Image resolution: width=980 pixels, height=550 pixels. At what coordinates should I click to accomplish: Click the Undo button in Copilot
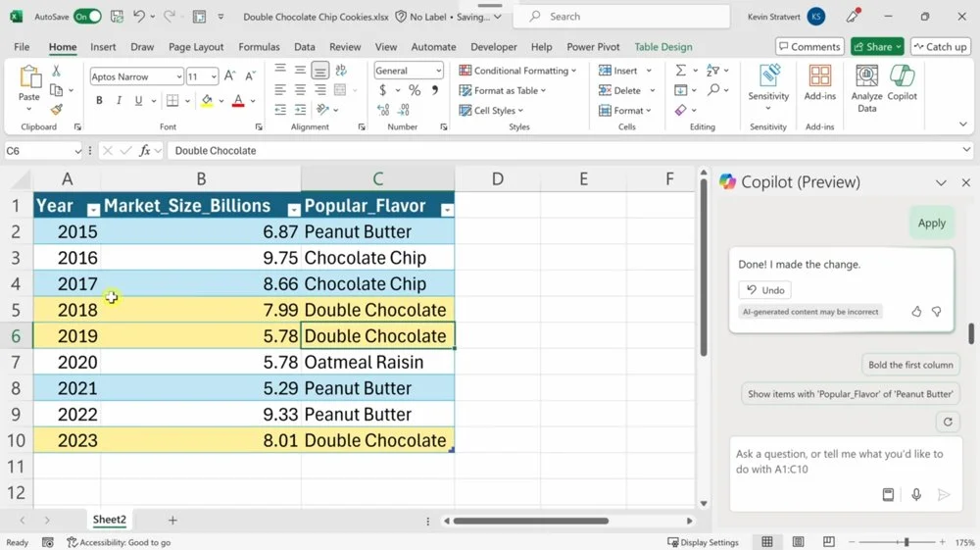[x=764, y=290]
